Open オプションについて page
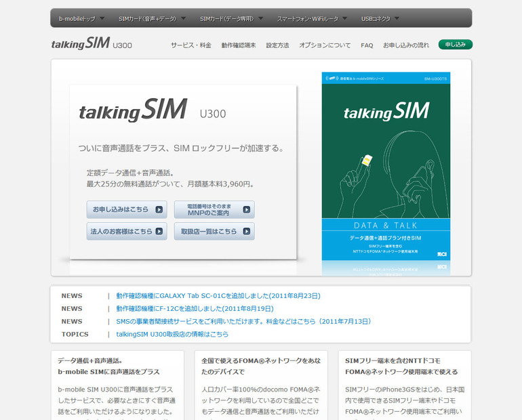Image resolution: width=522 pixels, height=420 pixels. [x=325, y=45]
